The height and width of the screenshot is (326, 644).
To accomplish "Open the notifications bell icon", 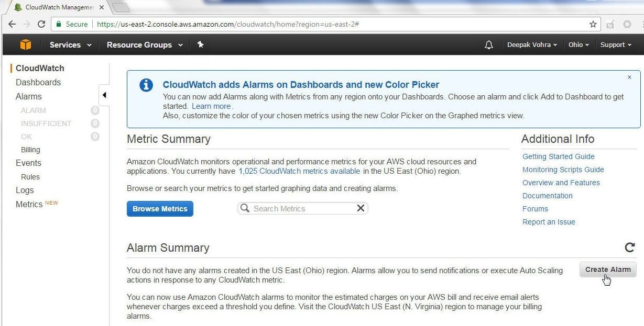I will coord(489,45).
